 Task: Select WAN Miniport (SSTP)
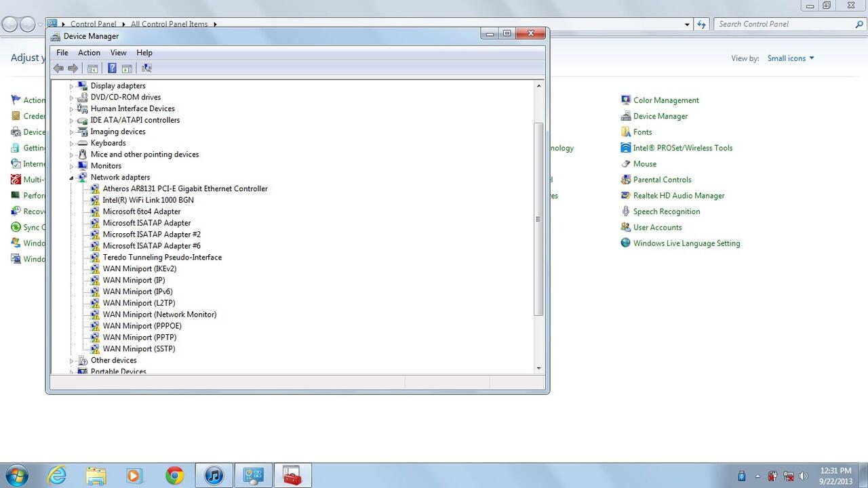[x=139, y=349]
